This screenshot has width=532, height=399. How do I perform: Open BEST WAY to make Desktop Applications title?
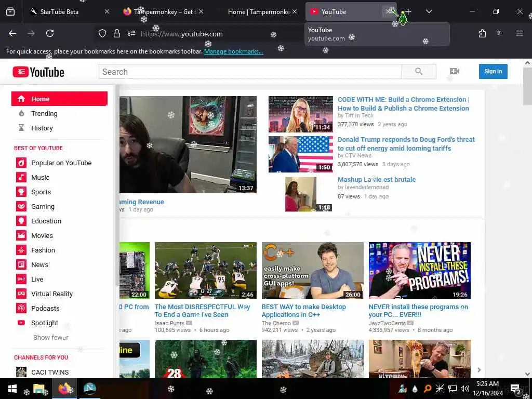coord(303,311)
